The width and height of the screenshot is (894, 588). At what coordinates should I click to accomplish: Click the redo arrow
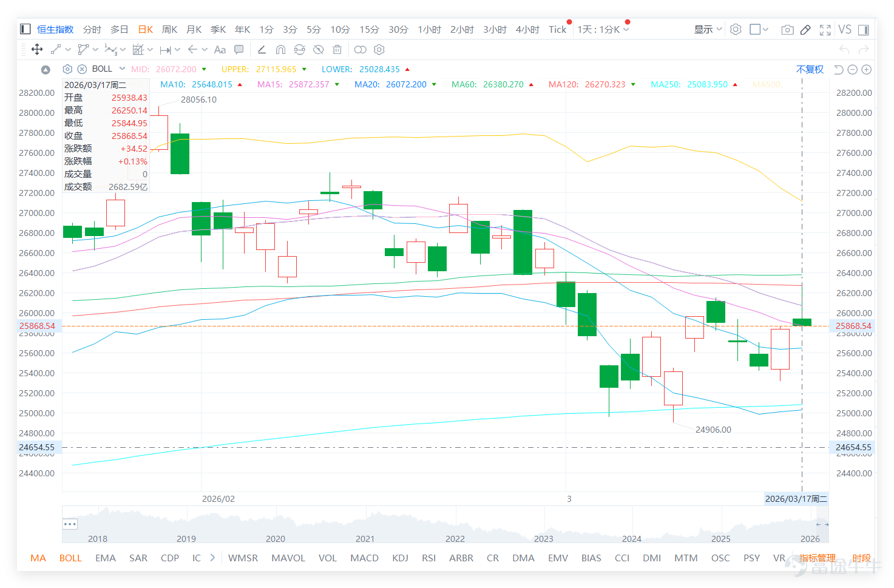pos(864,50)
